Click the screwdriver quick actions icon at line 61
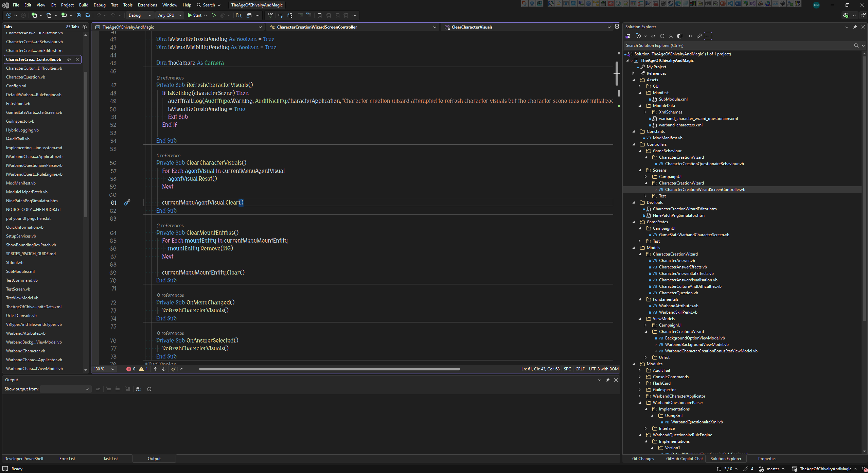This screenshot has height=473, width=868. (x=127, y=203)
